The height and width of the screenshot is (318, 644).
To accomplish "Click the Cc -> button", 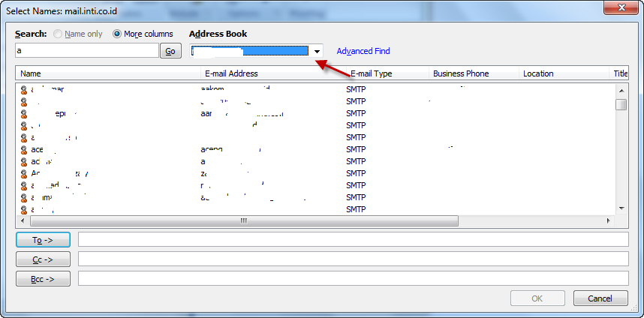I will [43, 259].
